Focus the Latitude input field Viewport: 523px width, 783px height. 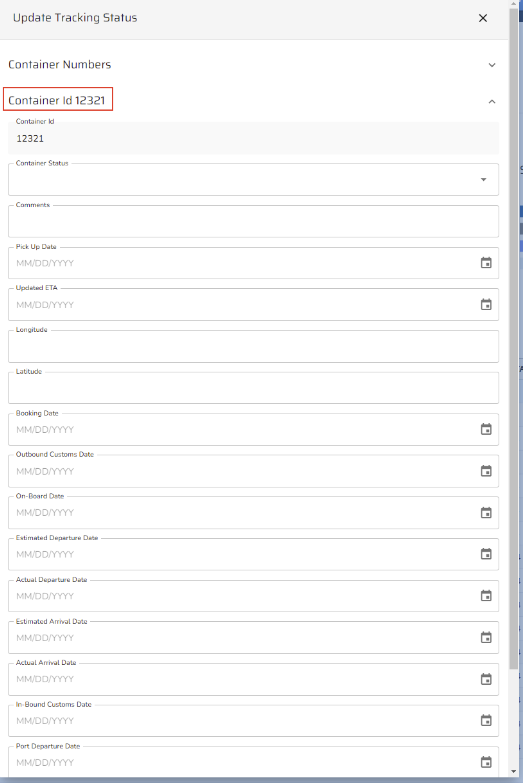click(x=253, y=388)
